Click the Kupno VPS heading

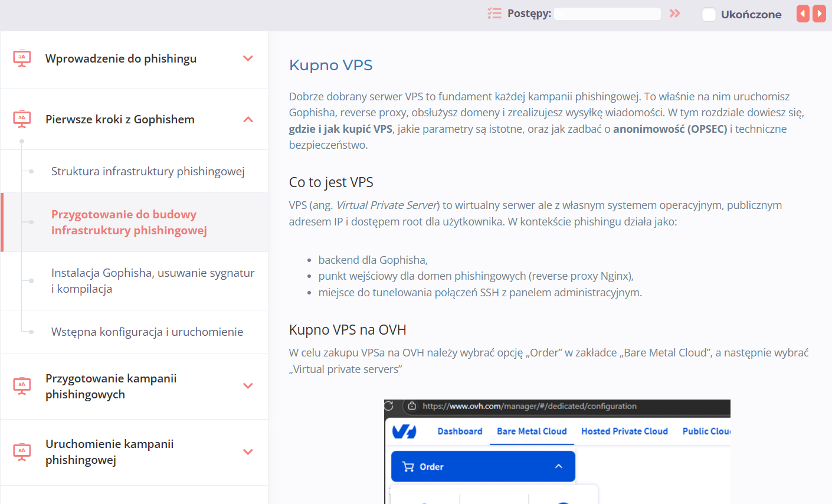(330, 65)
